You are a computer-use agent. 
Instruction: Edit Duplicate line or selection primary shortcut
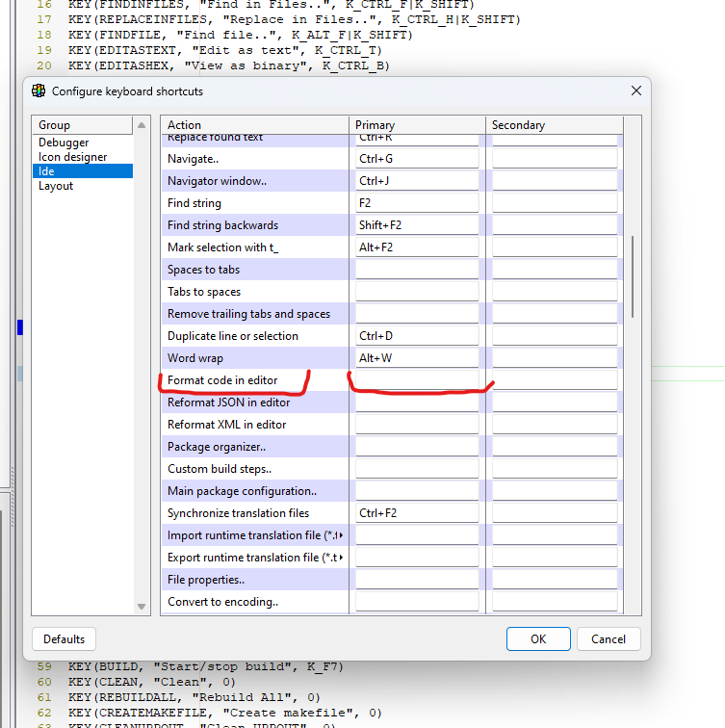click(x=417, y=336)
